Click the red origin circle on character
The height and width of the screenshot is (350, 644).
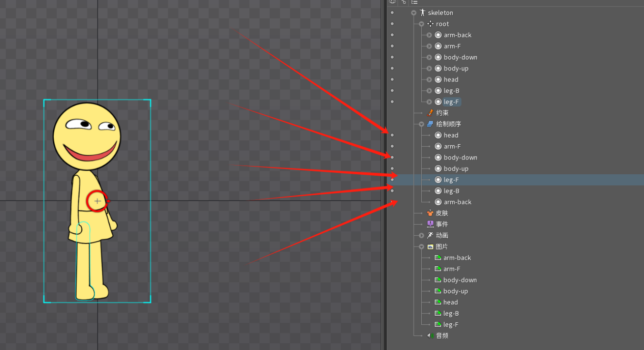[x=97, y=201]
